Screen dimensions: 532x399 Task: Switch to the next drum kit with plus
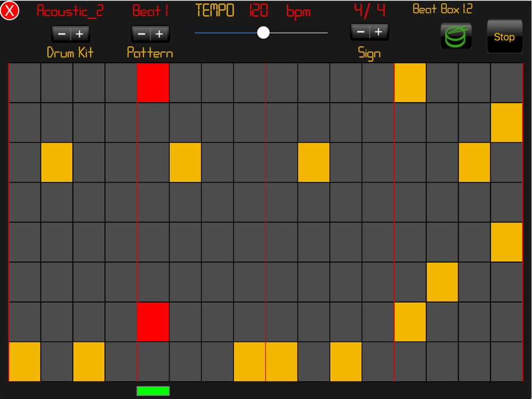(x=79, y=34)
